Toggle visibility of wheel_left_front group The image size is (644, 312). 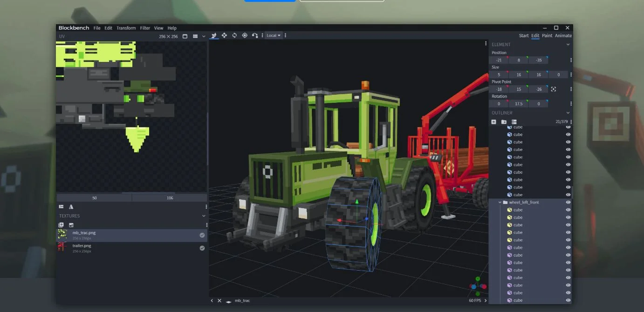568,203
